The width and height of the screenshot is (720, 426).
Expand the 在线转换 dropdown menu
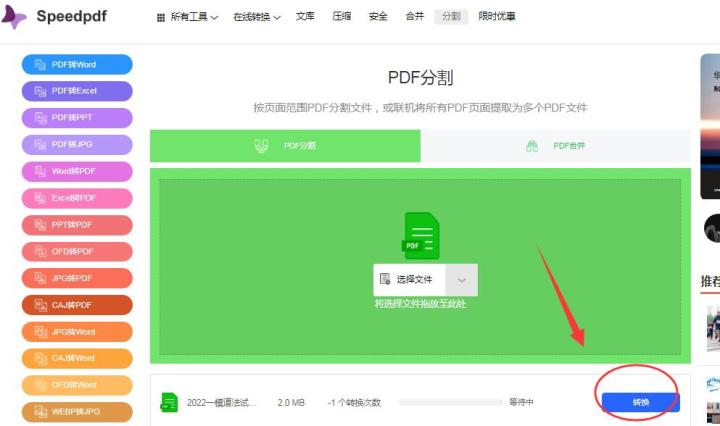point(257,18)
